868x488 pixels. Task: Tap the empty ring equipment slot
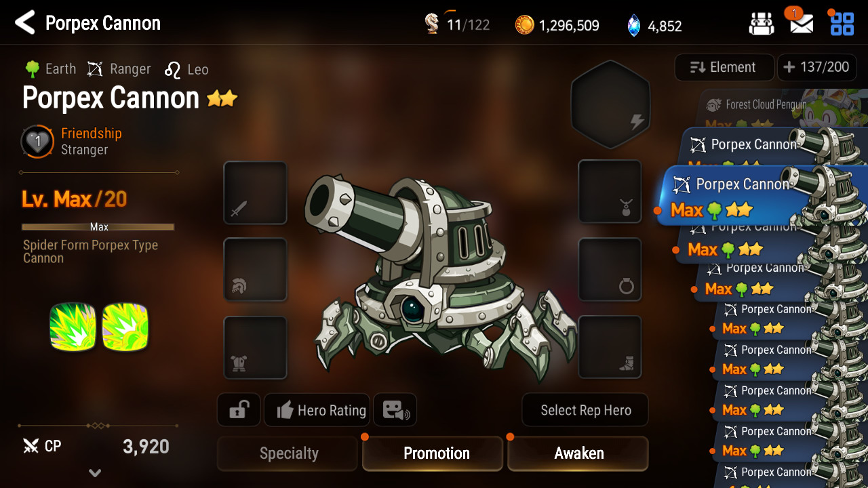610,269
